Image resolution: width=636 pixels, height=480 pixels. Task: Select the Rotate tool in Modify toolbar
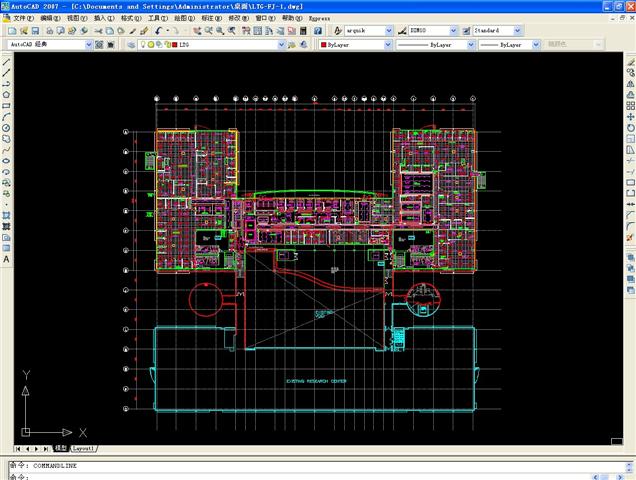[630, 128]
